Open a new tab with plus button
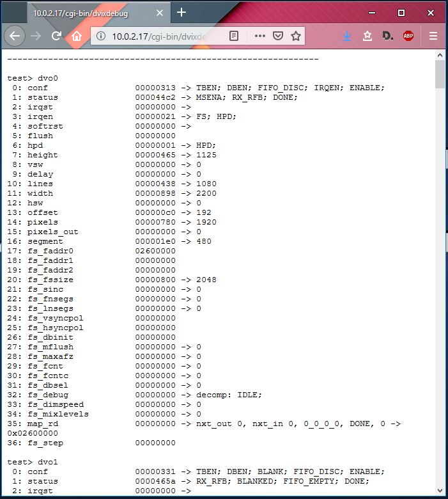 [x=182, y=12]
